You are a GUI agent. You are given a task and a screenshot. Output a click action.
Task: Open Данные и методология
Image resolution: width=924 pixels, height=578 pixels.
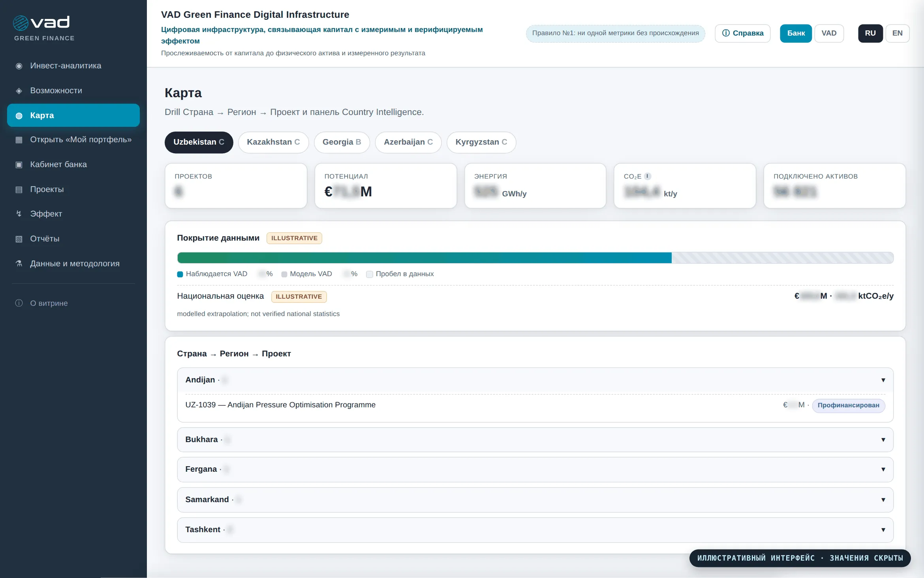[x=73, y=264]
